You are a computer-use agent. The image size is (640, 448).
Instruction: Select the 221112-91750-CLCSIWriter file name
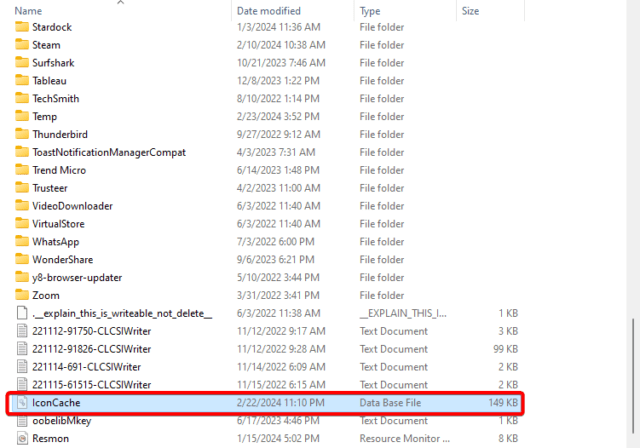tap(91, 331)
